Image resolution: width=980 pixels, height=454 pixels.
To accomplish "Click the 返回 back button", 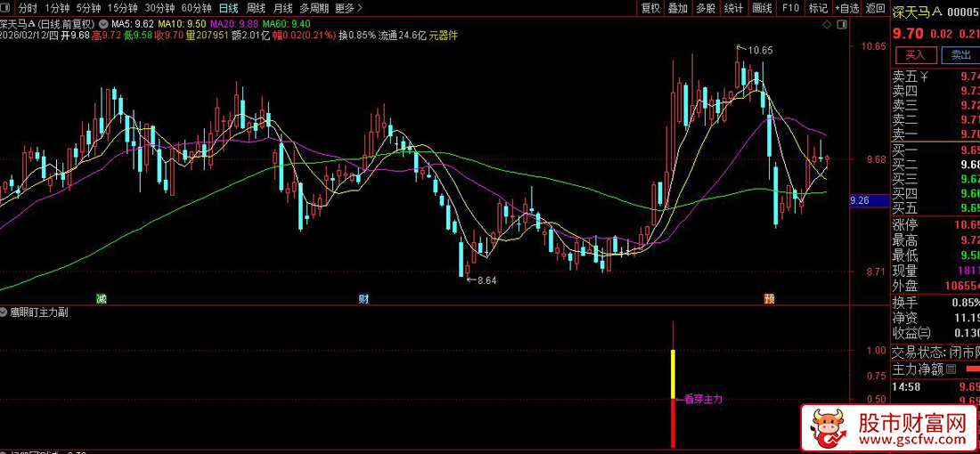I will [x=875, y=8].
